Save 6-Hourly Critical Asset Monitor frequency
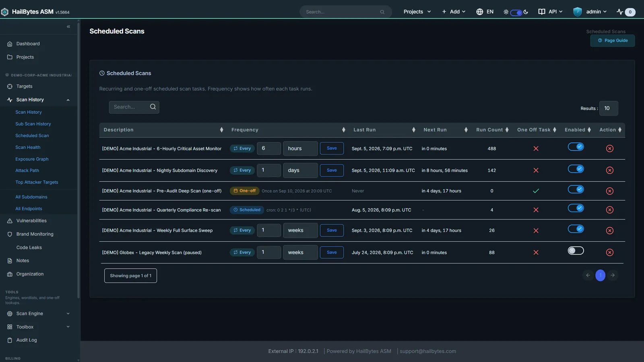The image size is (644, 362). 332,148
